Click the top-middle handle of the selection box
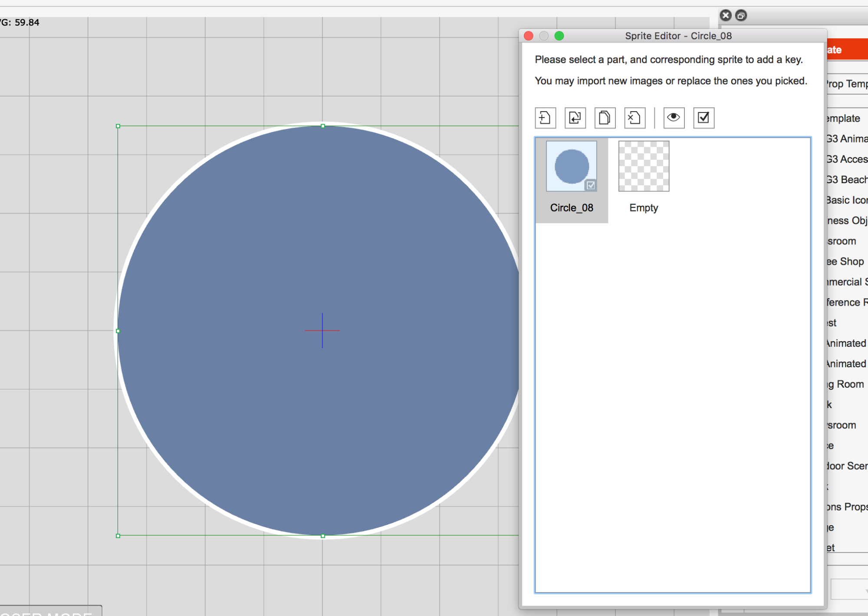Image resolution: width=868 pixels, height=616 pixels. pyautogui.click(x=323, y=126)
